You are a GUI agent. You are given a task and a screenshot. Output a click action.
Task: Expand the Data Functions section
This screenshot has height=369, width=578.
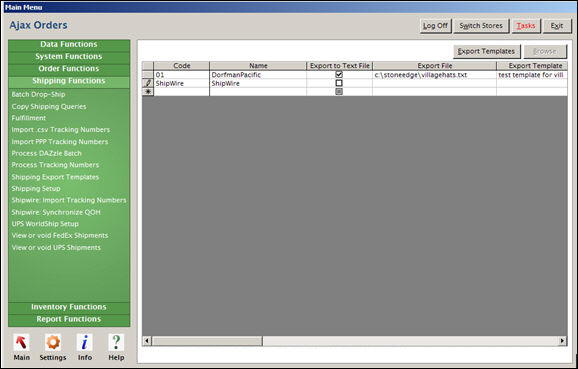(x=69, y=44)
